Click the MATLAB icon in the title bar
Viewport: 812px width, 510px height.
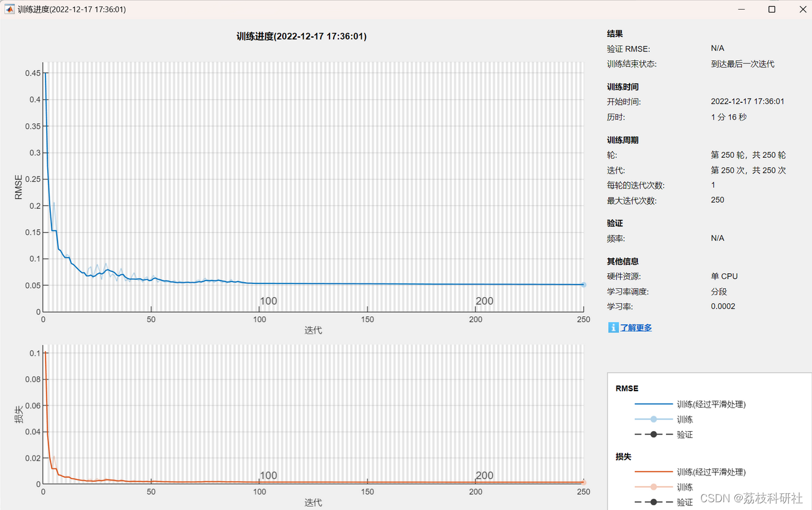coord(8,9)
